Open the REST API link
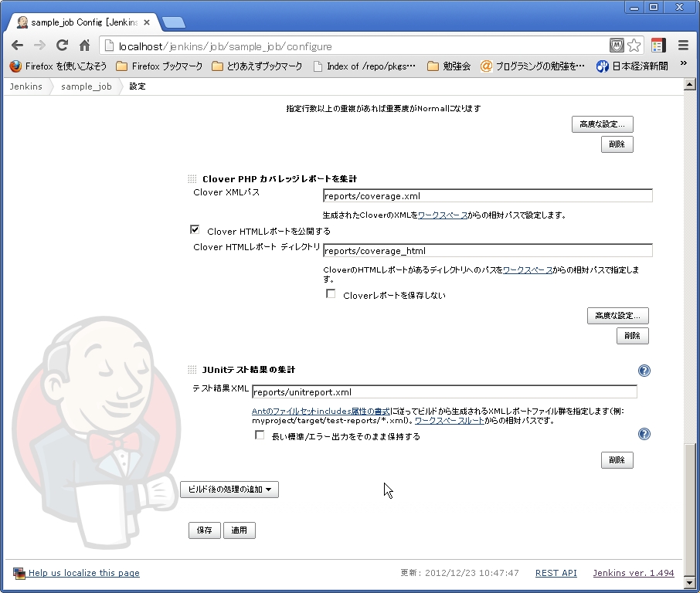The height and width of the screenshot is (593, 700). [556, 573]
